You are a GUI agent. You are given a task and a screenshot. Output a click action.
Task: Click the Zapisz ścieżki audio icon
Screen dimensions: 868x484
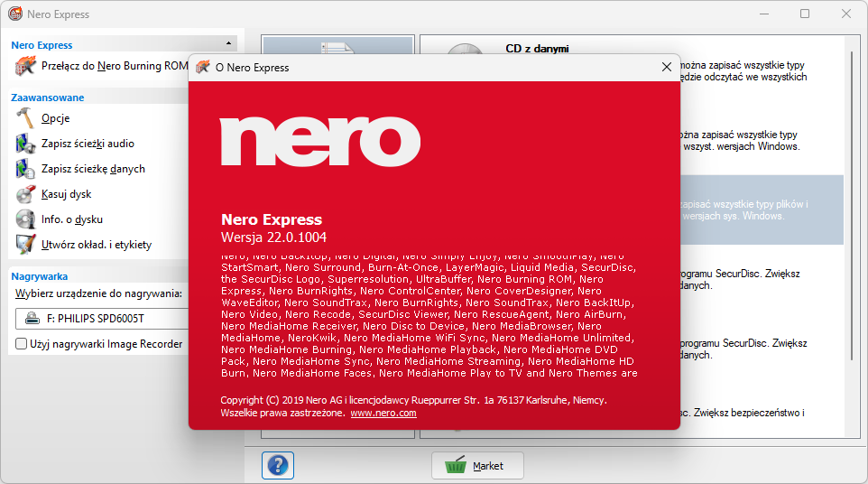pos(25,144)
